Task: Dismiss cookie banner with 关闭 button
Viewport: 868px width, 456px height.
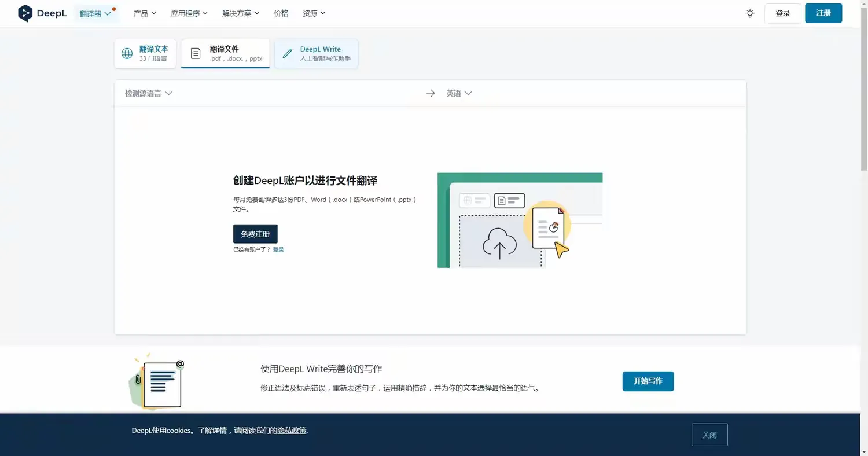Action: coord(709,435)
